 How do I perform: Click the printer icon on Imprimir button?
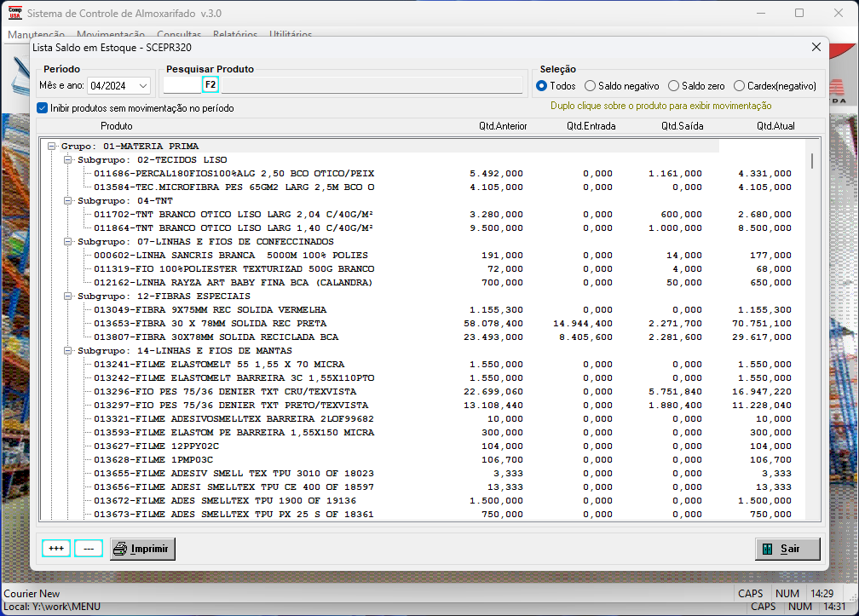pyautogui.click(x=120, y=549)
